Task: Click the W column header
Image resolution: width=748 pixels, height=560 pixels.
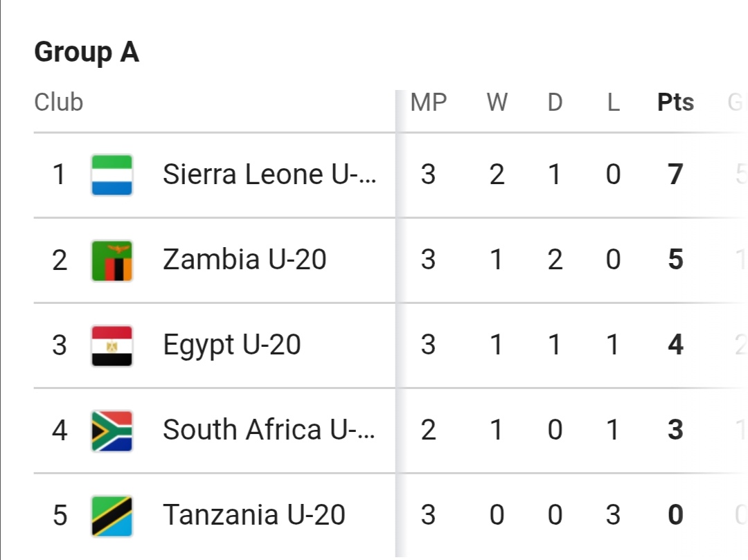Action: (x=497, y=102)
